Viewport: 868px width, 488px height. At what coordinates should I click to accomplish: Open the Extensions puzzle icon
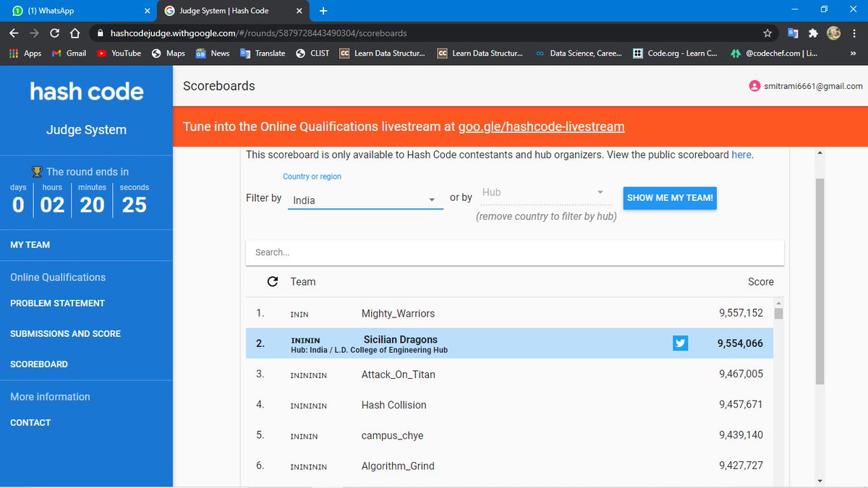[x=813, y=33]
